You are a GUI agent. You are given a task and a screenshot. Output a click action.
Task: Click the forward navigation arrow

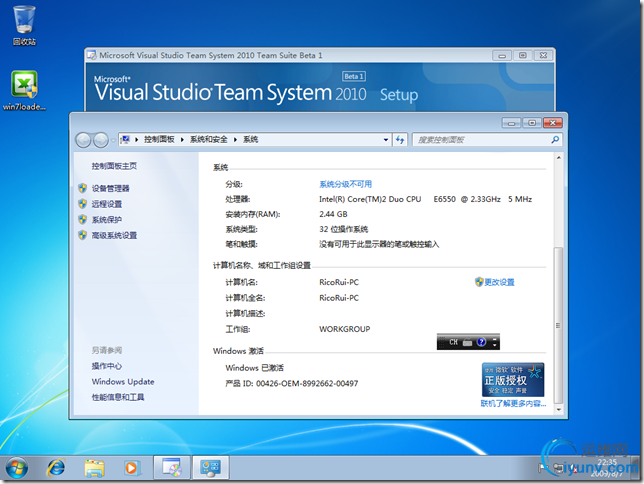click(101, 140)
